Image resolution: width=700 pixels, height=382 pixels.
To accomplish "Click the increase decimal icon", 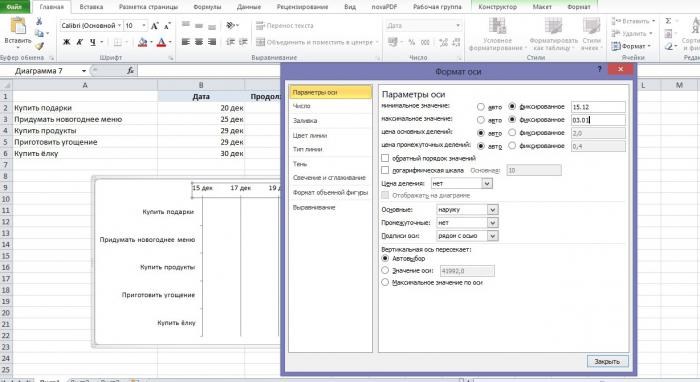I will click(x=443, y=42).
